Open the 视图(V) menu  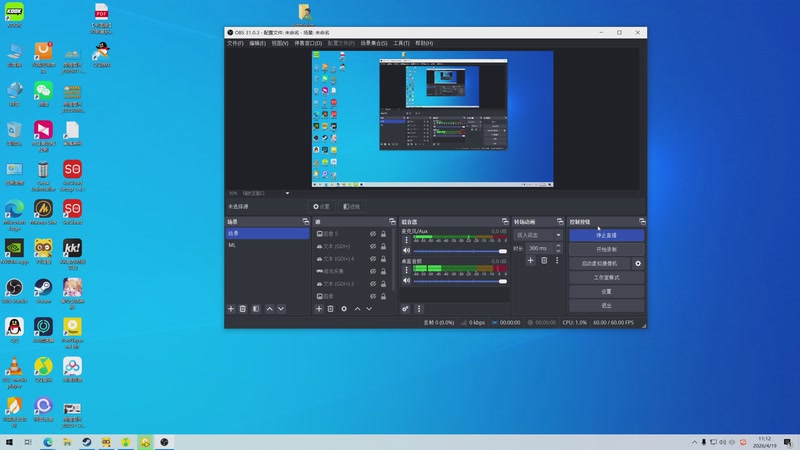point(280,43)
